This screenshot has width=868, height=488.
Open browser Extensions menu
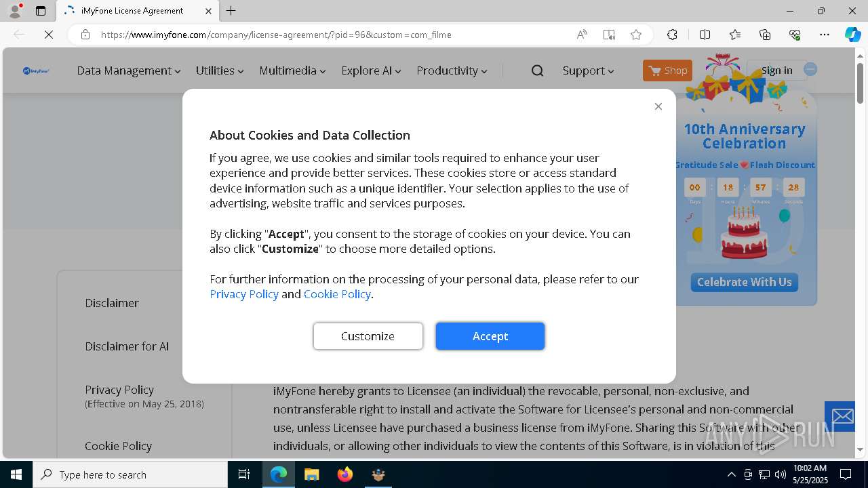tap(672, 35)
